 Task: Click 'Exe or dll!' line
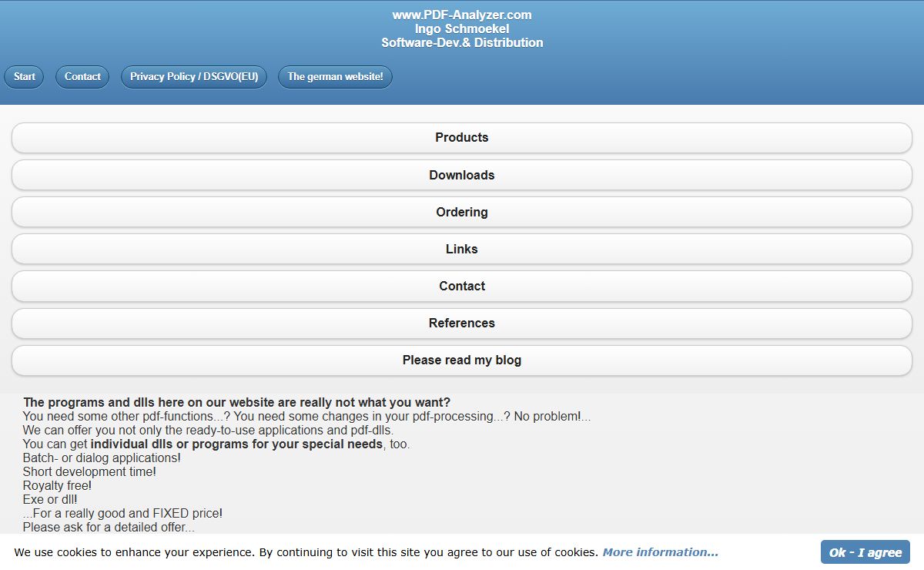(x=50, y=500)
